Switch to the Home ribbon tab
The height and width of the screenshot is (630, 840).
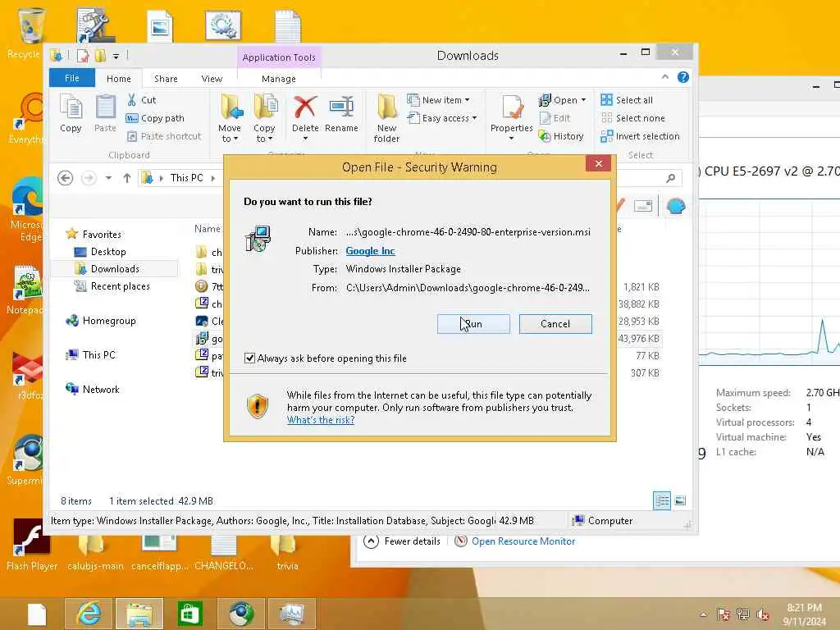(x=118, y=78)
